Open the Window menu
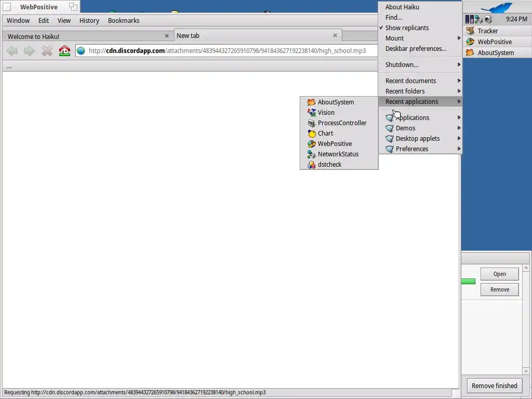This screenshot has width=532, height=399. point(18,21)
